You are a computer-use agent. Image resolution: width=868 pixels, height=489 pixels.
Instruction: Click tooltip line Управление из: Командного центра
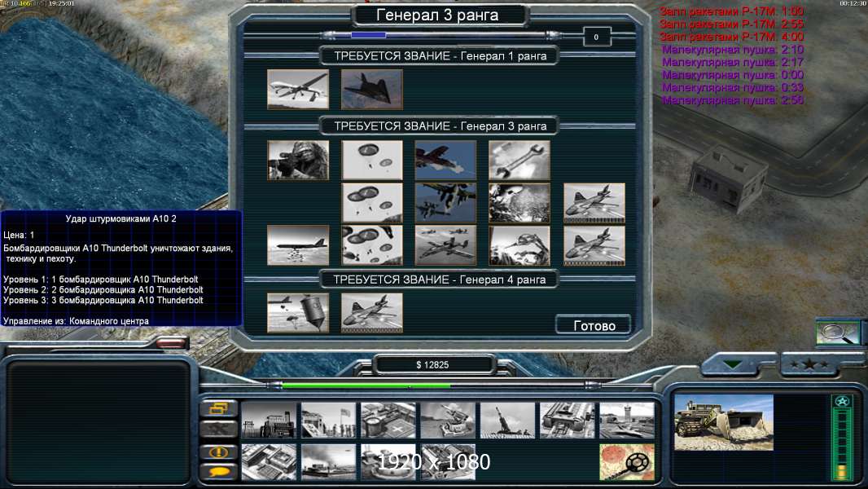(76, 320)
